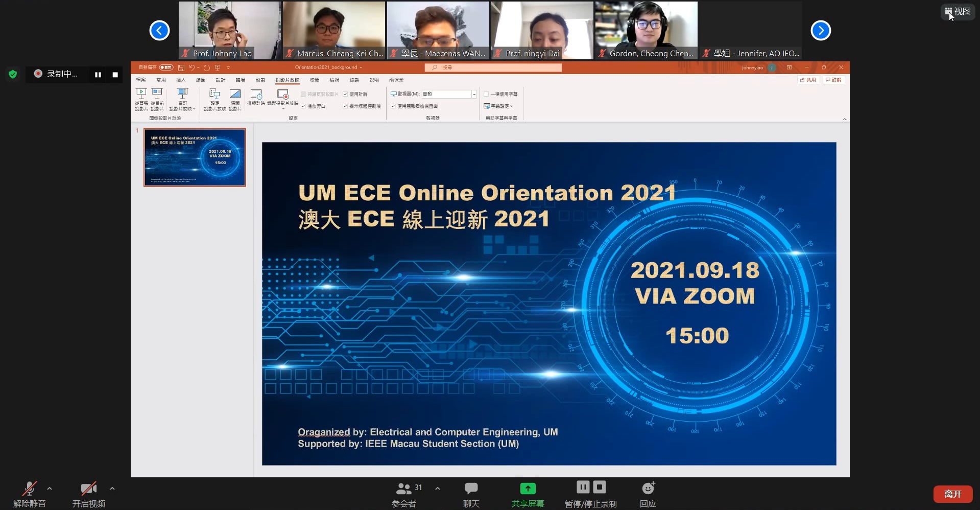Image resolution: width=980 pixels, height=510 pixels.
Task: Stop recording in bottom Zoom toolbar
Action: pos(600,487)
